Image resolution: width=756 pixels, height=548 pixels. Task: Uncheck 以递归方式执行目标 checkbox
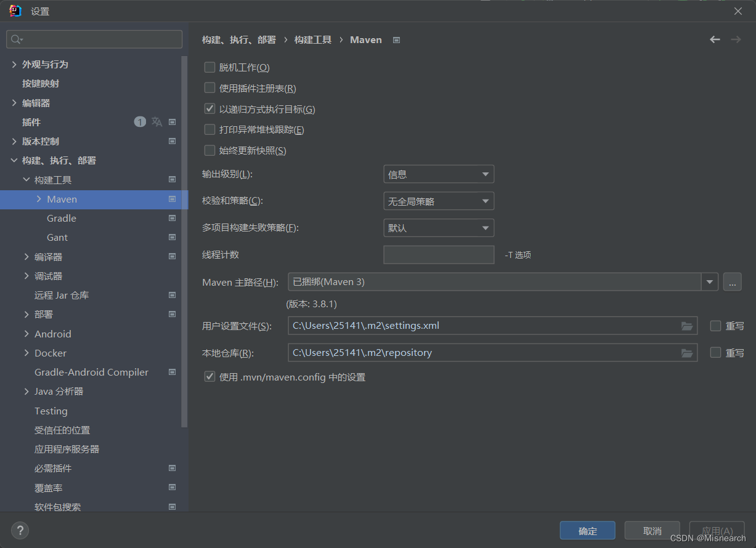tap(209, 109)
